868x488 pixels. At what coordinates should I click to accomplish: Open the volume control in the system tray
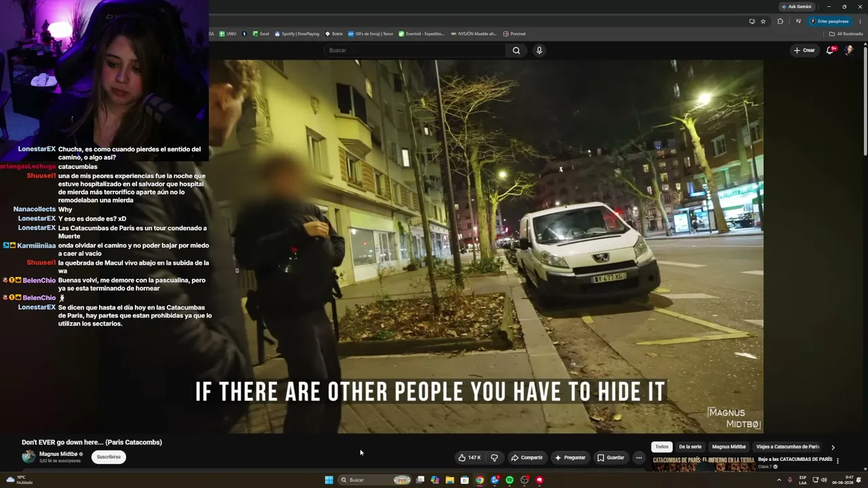(824, 480)
